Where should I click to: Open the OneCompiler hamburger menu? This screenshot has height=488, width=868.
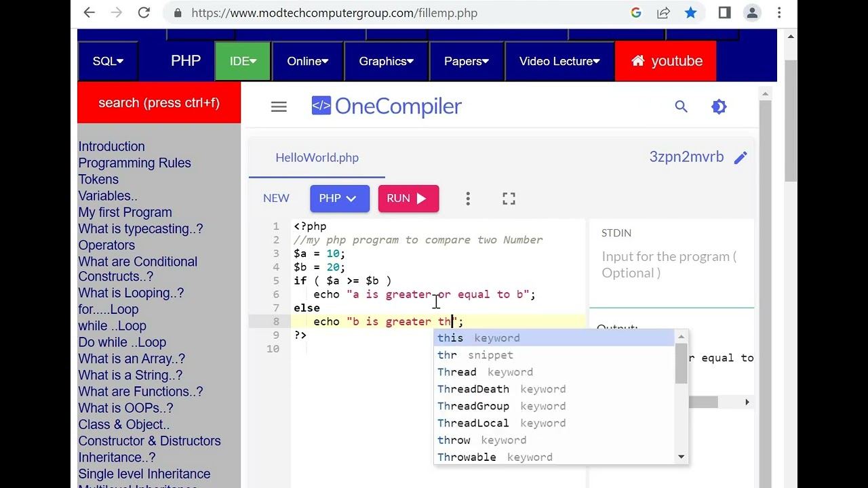(279, 106)
